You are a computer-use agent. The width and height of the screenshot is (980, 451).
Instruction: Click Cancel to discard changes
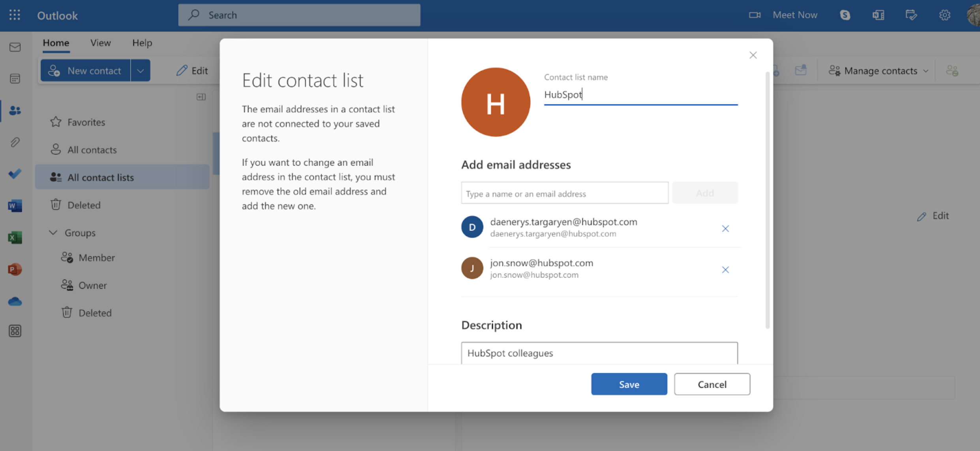click(712, 383)
